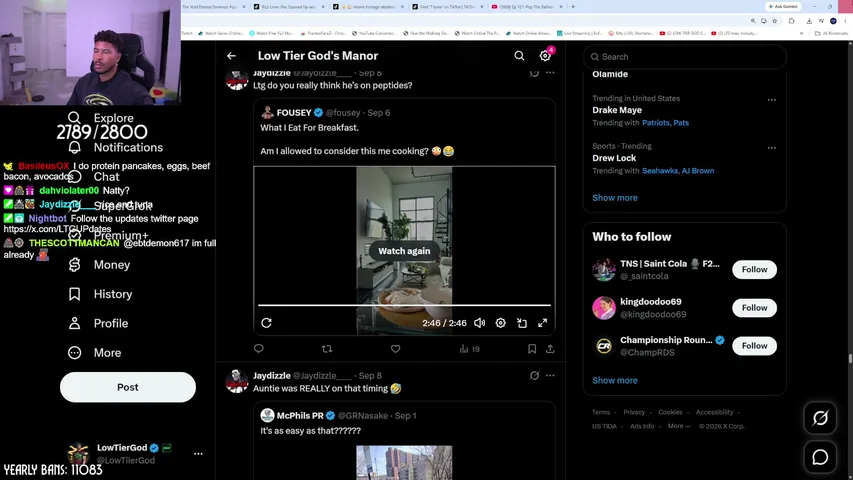Follow TNS | Saint Cola
Screen dimensions: 853x480
click(754, 269)
